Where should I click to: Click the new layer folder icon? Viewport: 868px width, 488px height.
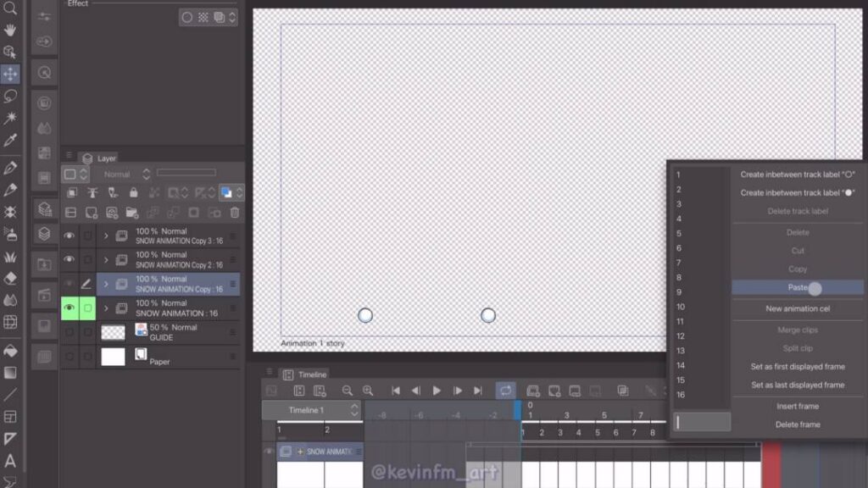pyautogui.click(x=131, y=213)
